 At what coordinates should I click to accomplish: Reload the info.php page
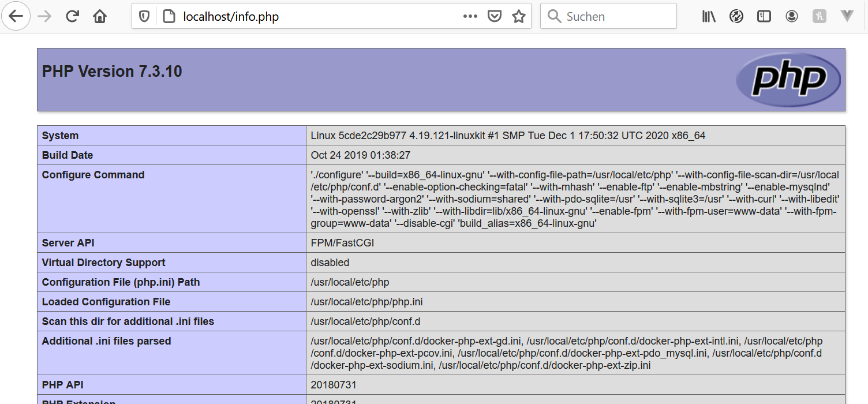pos(72,16)
